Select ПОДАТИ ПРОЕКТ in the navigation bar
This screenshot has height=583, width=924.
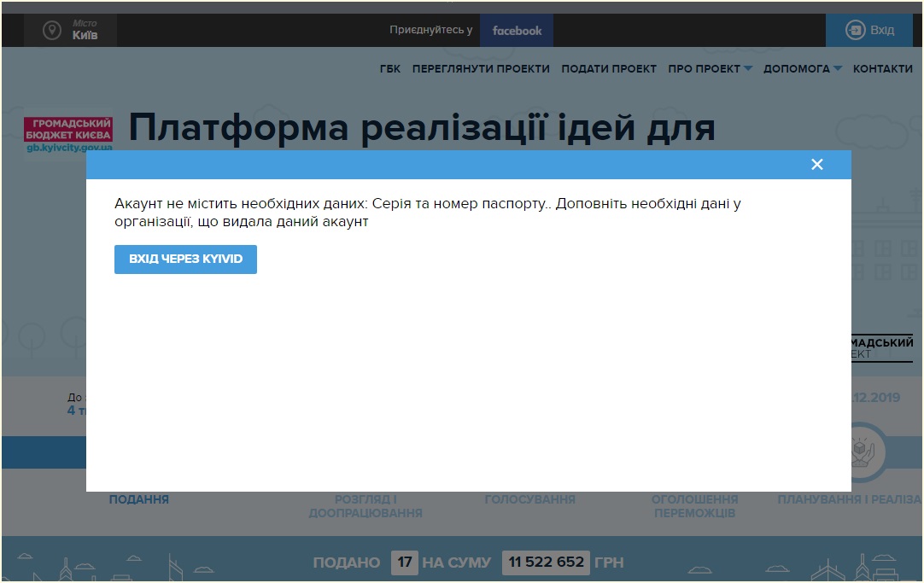click(x=609, y=69)
